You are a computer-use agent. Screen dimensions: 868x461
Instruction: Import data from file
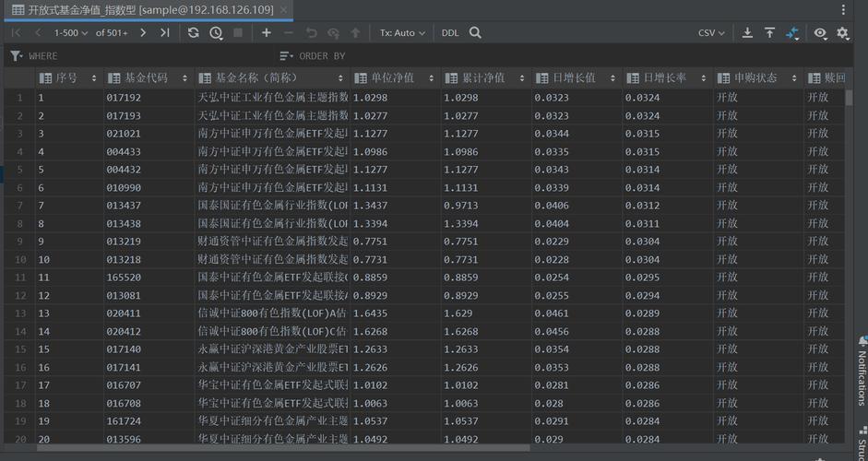(x=769, y=32)
